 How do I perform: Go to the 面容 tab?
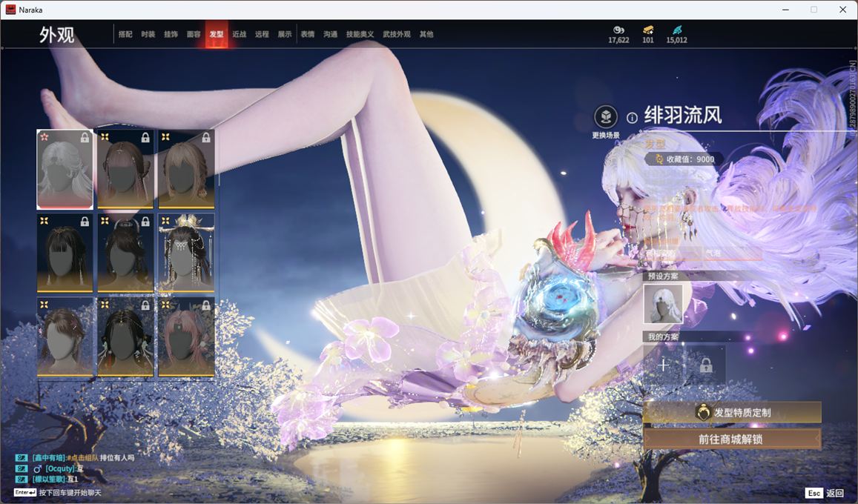[x=194, y=34]
